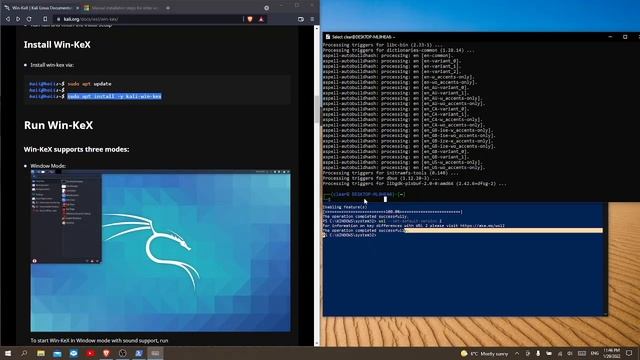Go forward in the browser
Screen dimensions: 640x360
18,19
